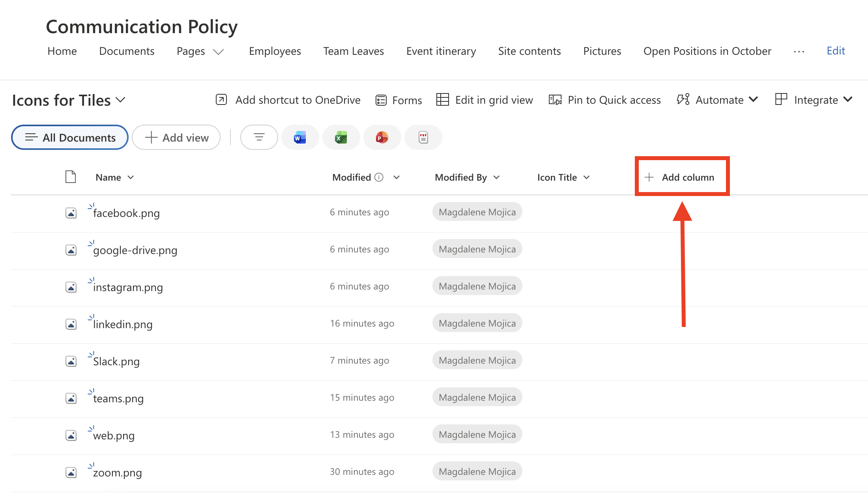Viewport: 868px width, 493px height.
Task: Filter by Excel files icon
Action: (341, 138)
